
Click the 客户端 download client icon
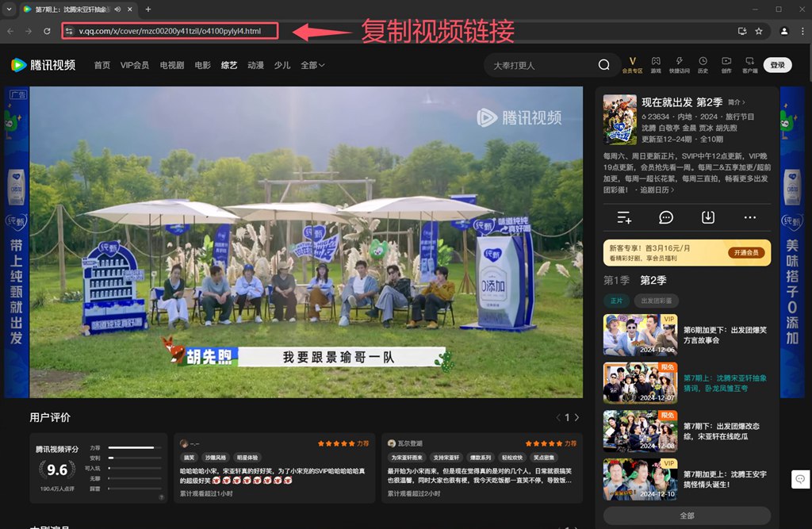coord(750,63)
